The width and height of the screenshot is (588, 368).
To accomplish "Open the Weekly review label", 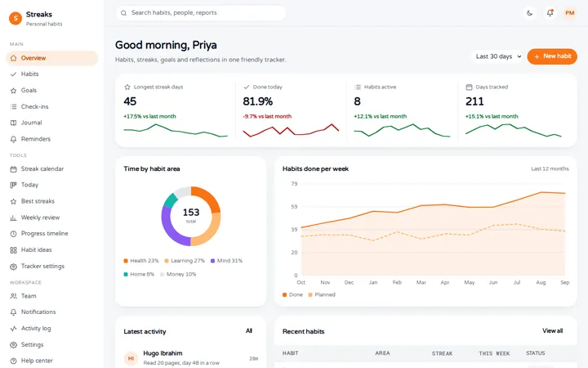I will pyautogui.click(x=40, y=218).
